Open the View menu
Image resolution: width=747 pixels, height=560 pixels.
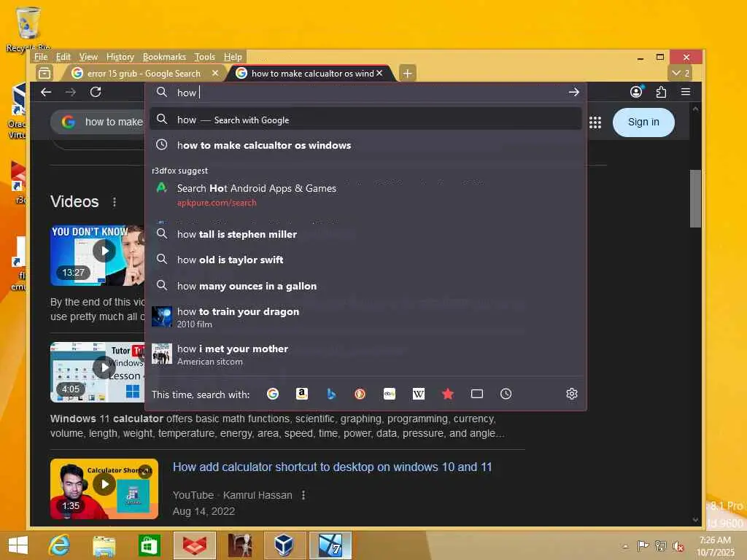click(88, 57)
